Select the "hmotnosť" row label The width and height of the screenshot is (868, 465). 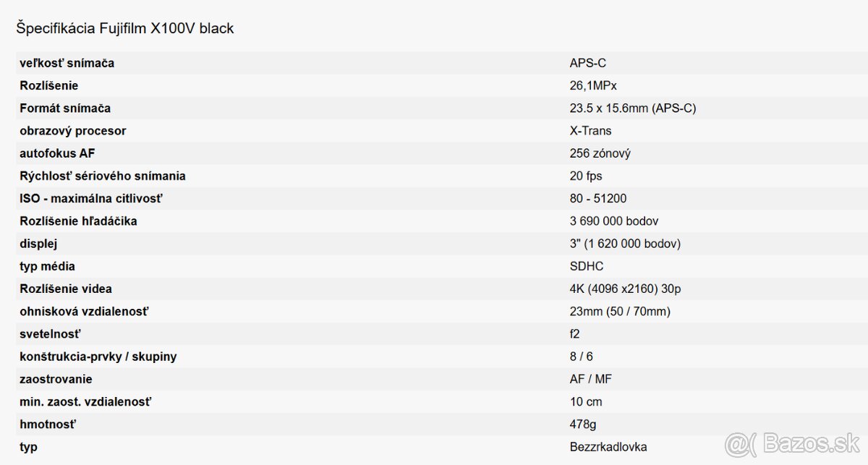48,424
